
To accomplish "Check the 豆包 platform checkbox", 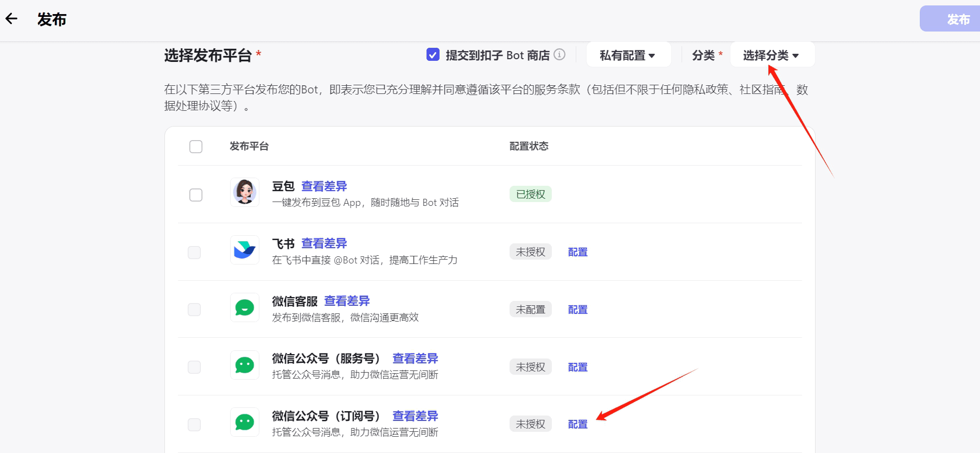I will coord(196,195).
